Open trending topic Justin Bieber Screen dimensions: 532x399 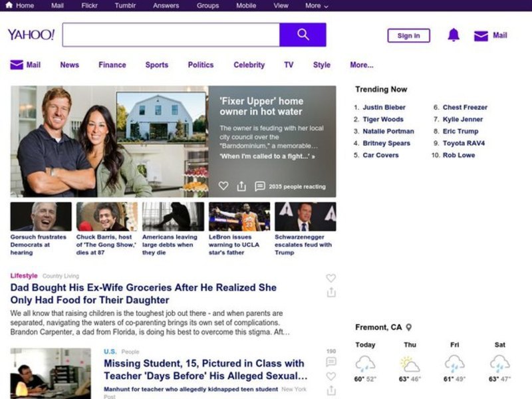(x=384, y=107)
